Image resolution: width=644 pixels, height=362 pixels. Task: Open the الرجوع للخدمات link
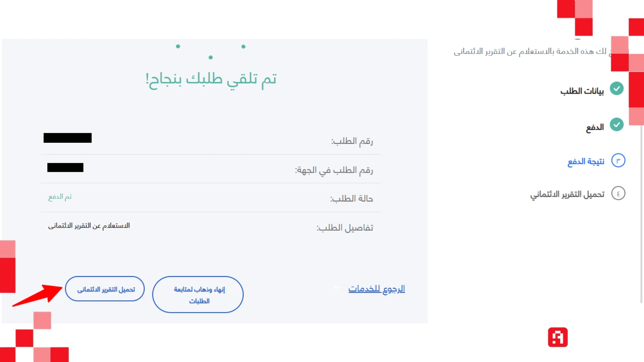pyautogui.click(x=376, y=288)
